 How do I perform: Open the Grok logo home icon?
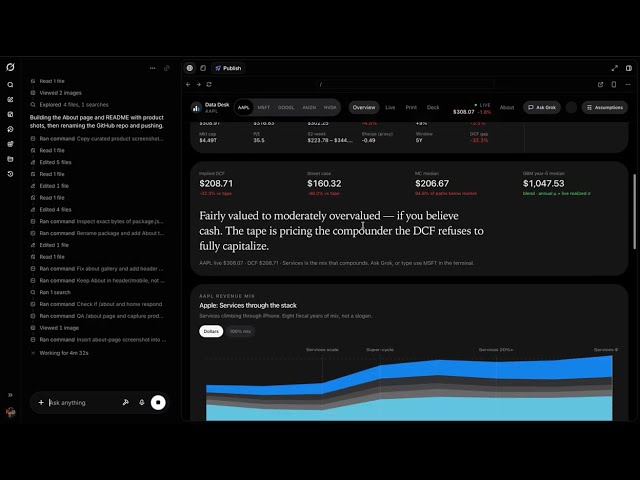(10, 67)
